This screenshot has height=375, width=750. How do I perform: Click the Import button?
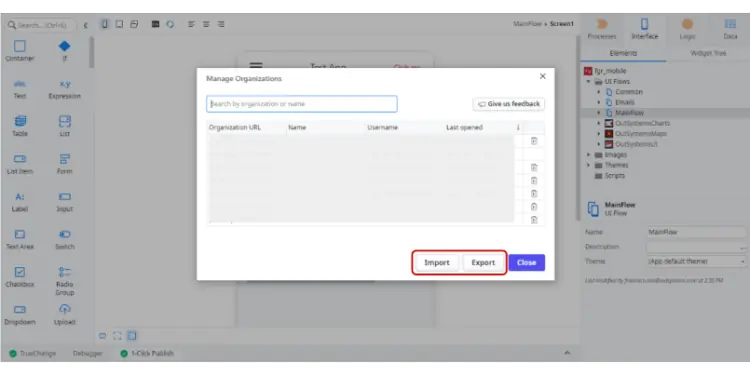point(437,263)
